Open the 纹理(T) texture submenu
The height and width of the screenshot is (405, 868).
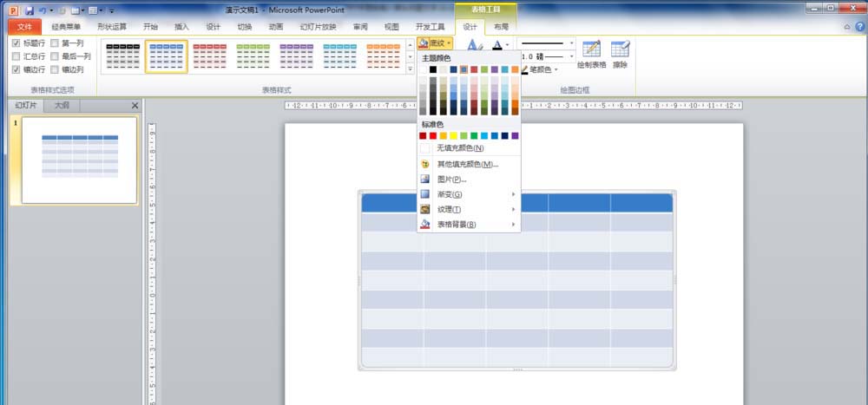[x=470, y=209]
